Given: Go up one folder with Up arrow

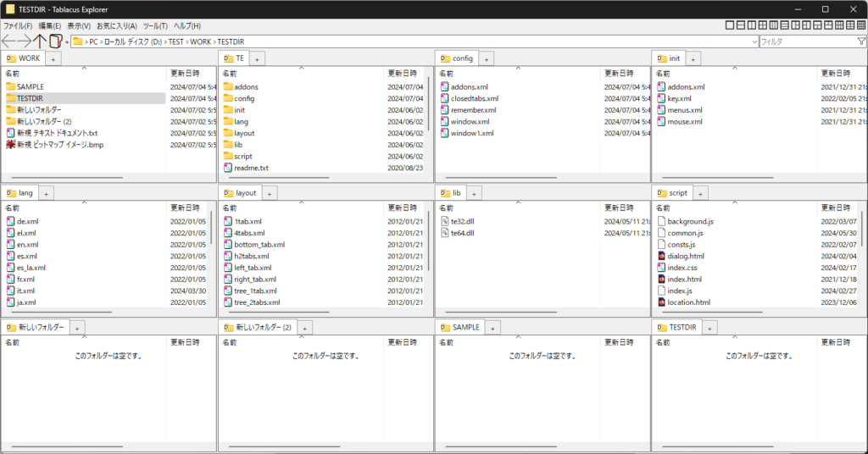Looking at the screenshot, I should tap(40, 41).
